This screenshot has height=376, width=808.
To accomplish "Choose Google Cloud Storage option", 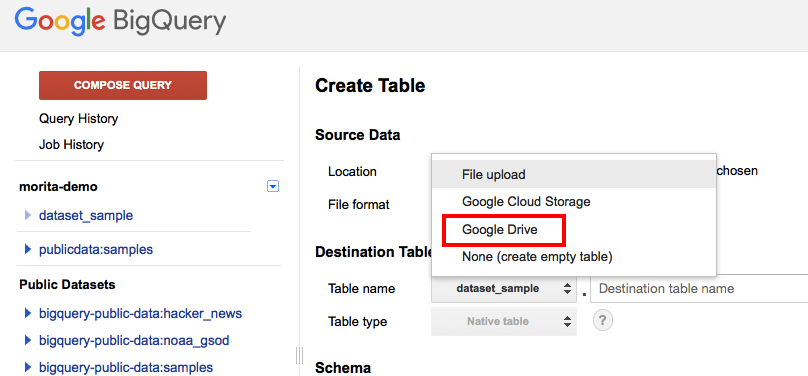I will [x=574, y=201].
